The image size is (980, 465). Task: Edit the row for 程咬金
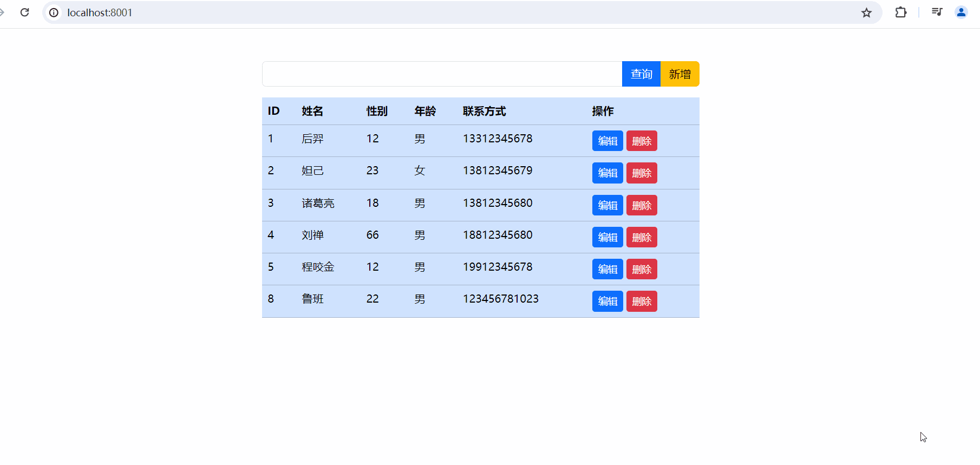[x=607, y=269]
